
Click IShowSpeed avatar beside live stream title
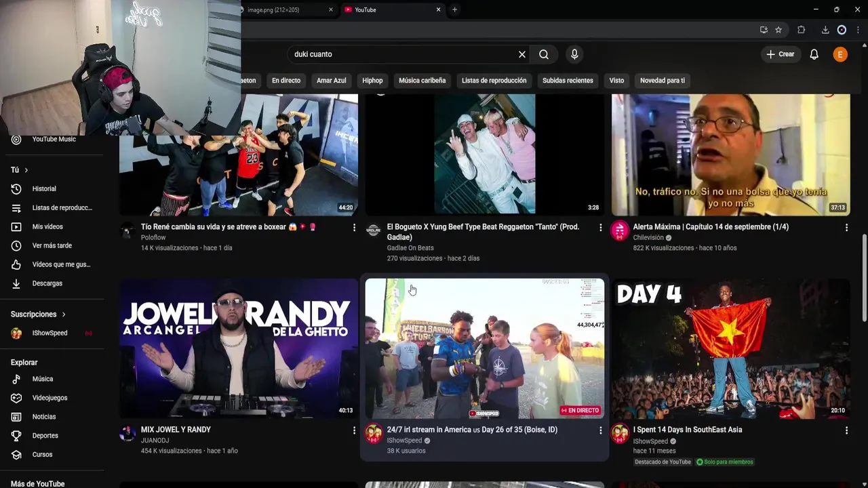point(374,434)
